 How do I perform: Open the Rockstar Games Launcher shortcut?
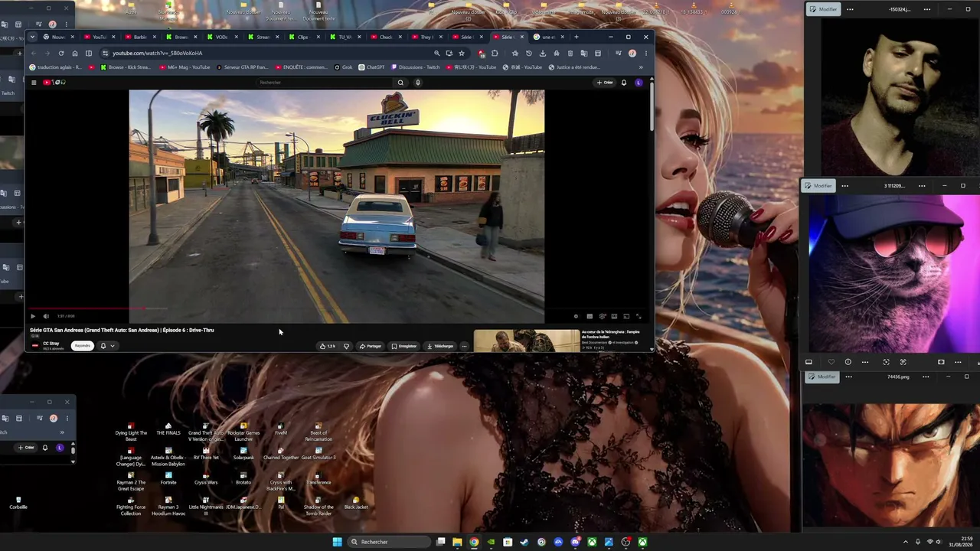[243, 433]
